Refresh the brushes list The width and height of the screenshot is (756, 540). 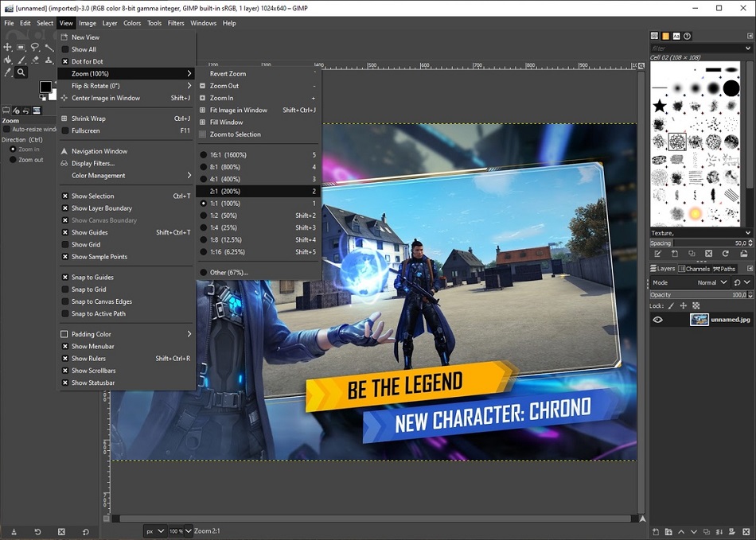coord(725,254)
